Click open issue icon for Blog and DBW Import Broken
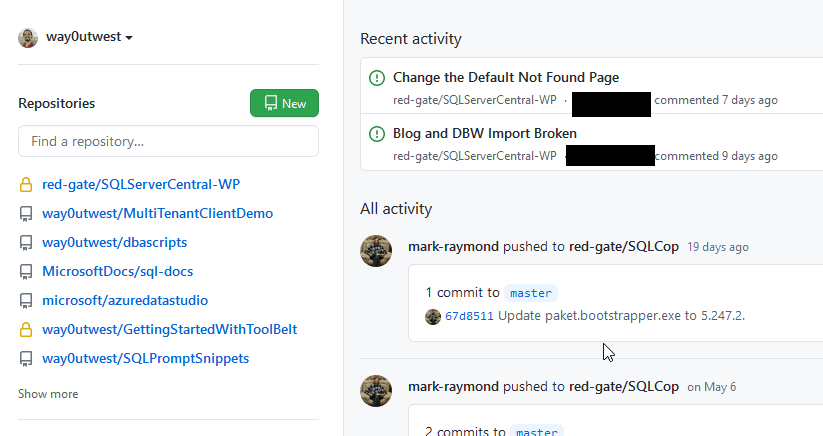This screenshot has width=823, height=436. (377, 133)
